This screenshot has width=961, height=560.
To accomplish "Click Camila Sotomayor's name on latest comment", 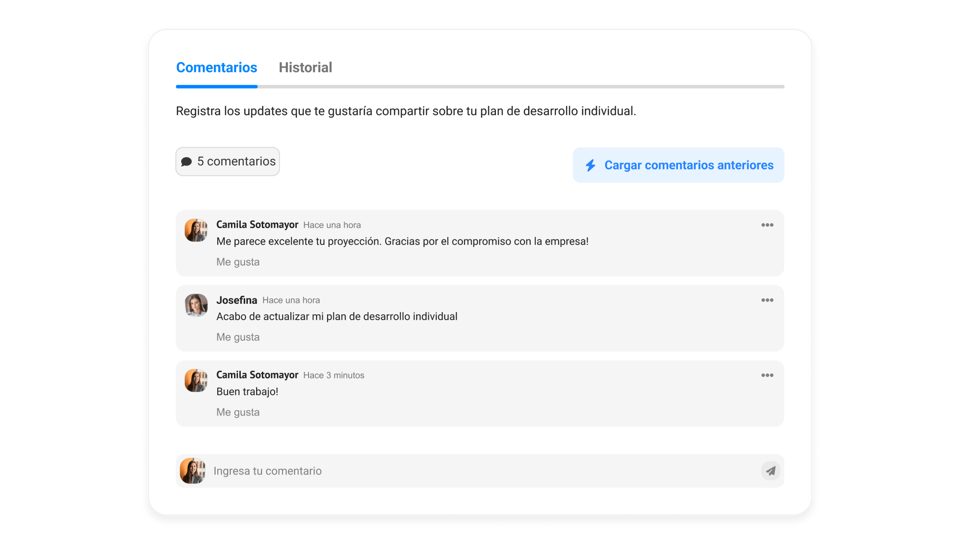I will tap(257, 375).
